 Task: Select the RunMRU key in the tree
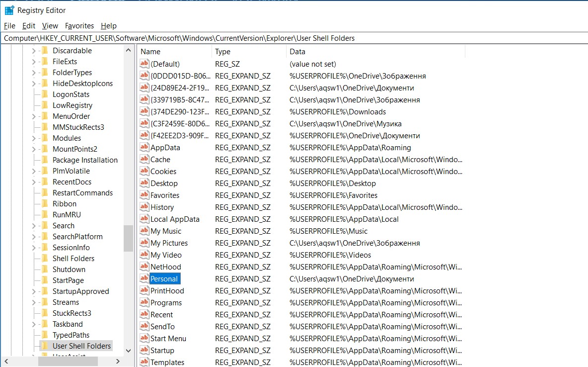pyautogui.click(x=67, y=214)
